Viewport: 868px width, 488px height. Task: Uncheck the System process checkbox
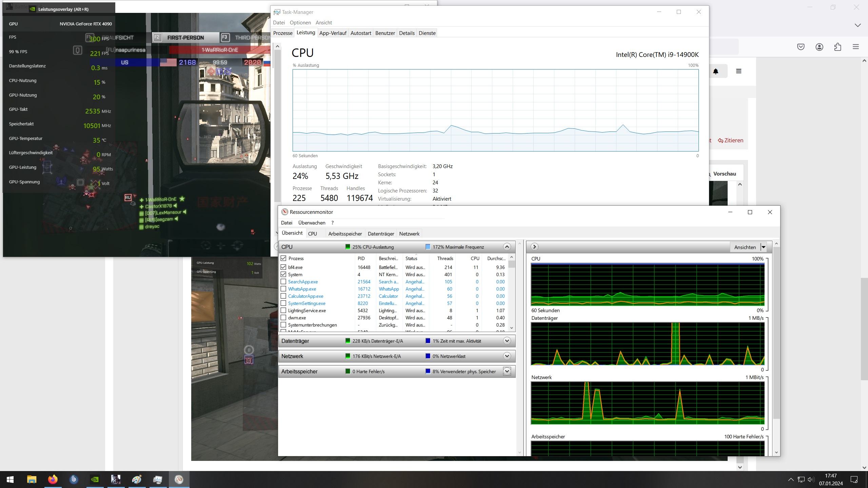(283, 274)
